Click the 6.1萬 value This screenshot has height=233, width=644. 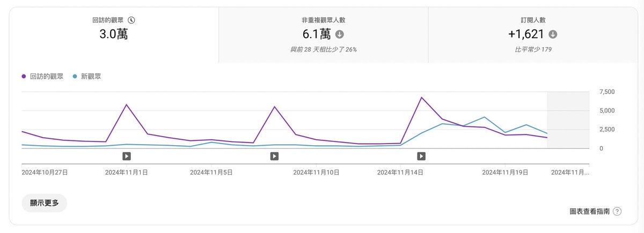(317, 35)
